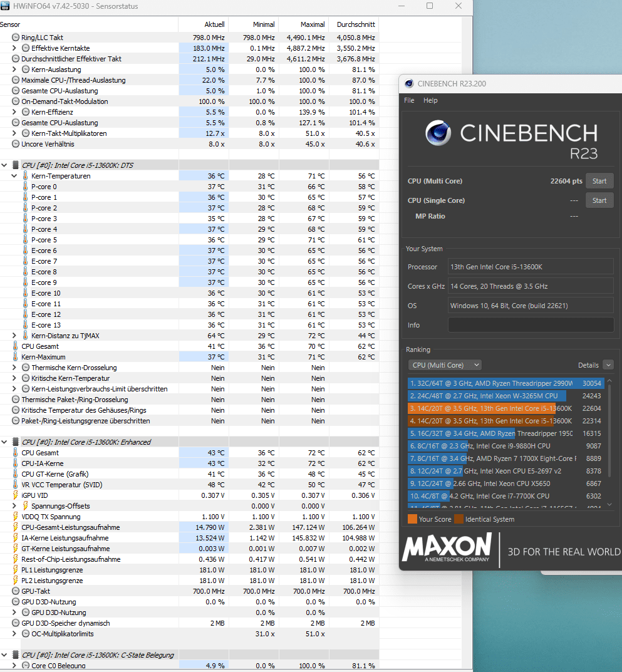Click the orange Your Score legend swatch
Viewport: 622px width, 672px height.
pyautogui.click(x=412, y=519)
